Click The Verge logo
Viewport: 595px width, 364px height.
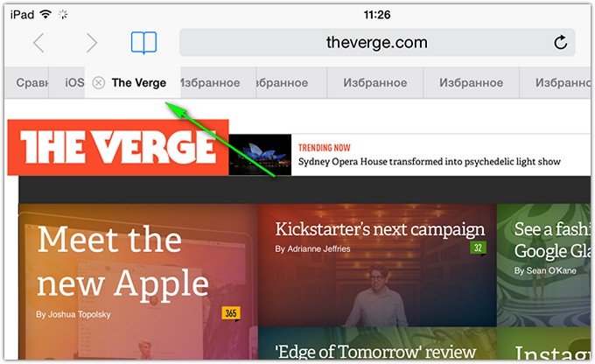(x=118, y=147)
